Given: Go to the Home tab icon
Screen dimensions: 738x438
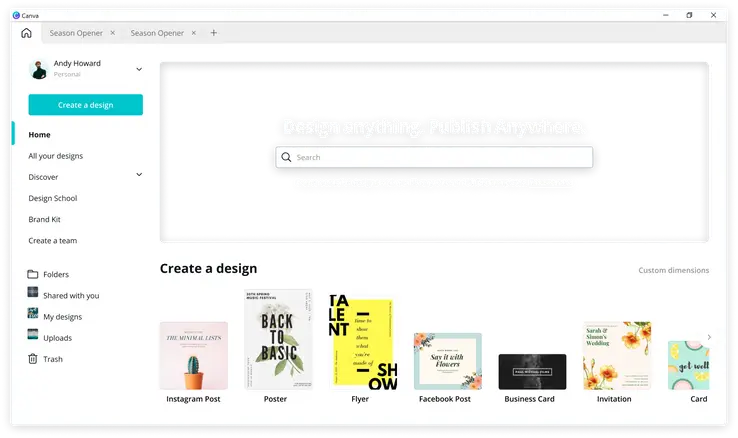Looking at the screenshot, I should pos(26,33).
